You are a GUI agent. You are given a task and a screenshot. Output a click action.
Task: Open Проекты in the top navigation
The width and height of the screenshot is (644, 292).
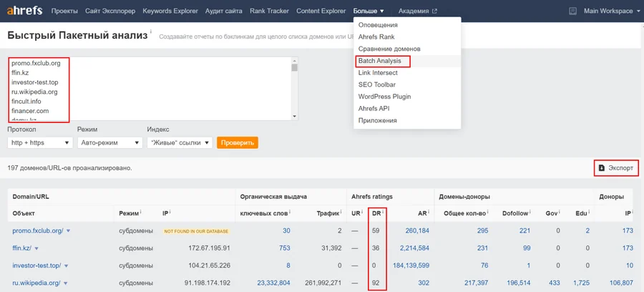click(x=64, y=11)
